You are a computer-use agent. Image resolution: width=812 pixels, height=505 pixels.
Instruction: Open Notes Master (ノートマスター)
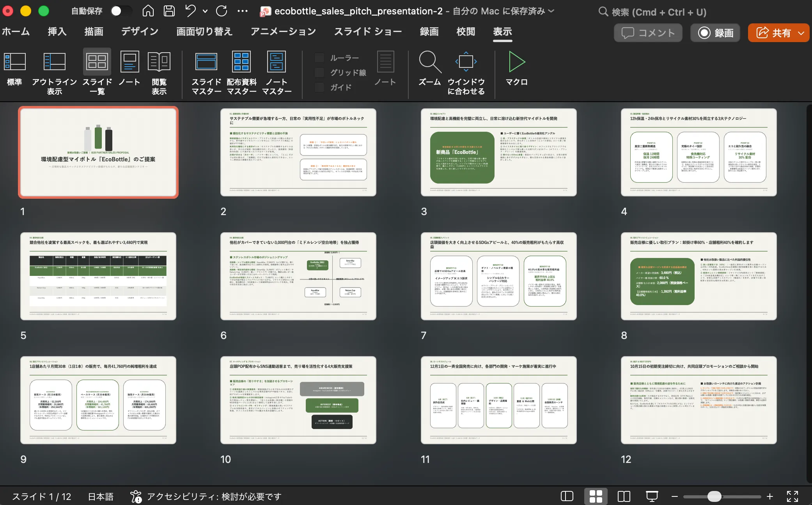click(277, 73)
